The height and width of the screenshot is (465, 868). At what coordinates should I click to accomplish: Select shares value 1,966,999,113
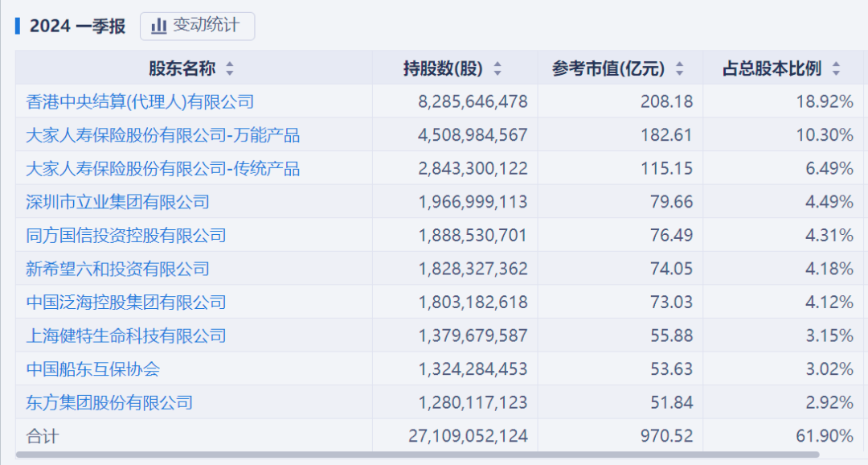(x=473, y=202)
